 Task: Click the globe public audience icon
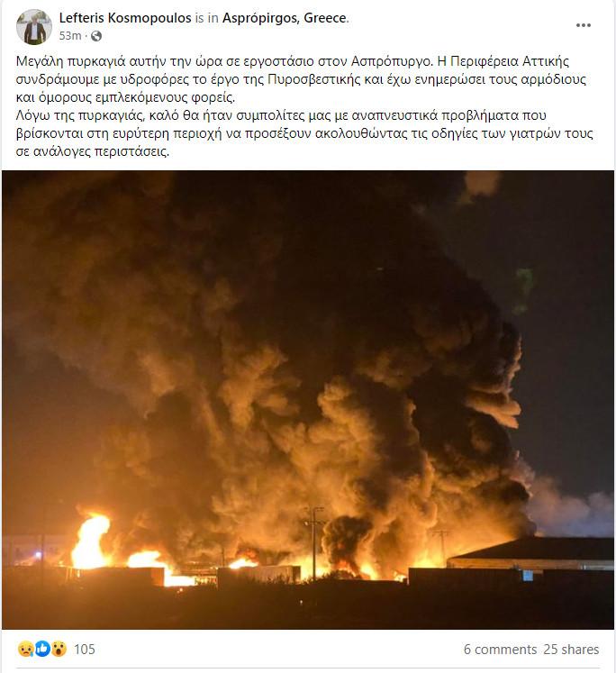click(96, 36)
